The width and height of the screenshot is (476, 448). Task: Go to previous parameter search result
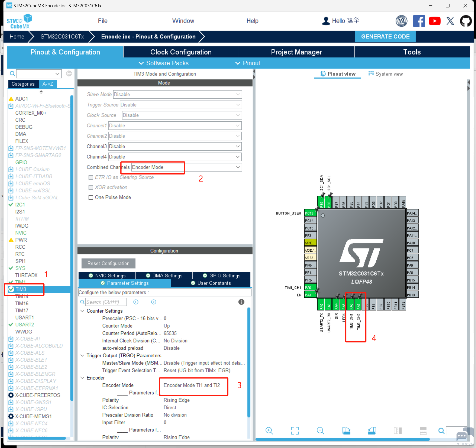tap(136, 302)
